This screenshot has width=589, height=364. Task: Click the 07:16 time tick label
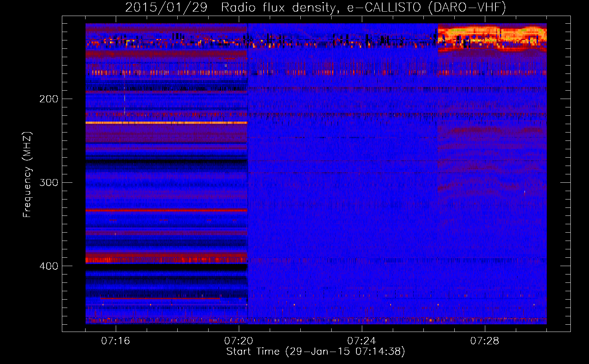coord(116,341)
